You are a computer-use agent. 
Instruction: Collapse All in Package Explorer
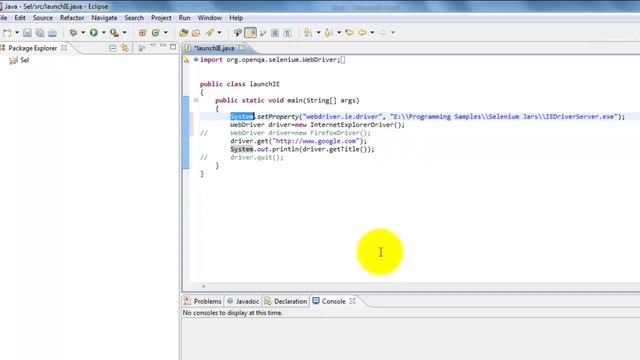pos(113,48)
